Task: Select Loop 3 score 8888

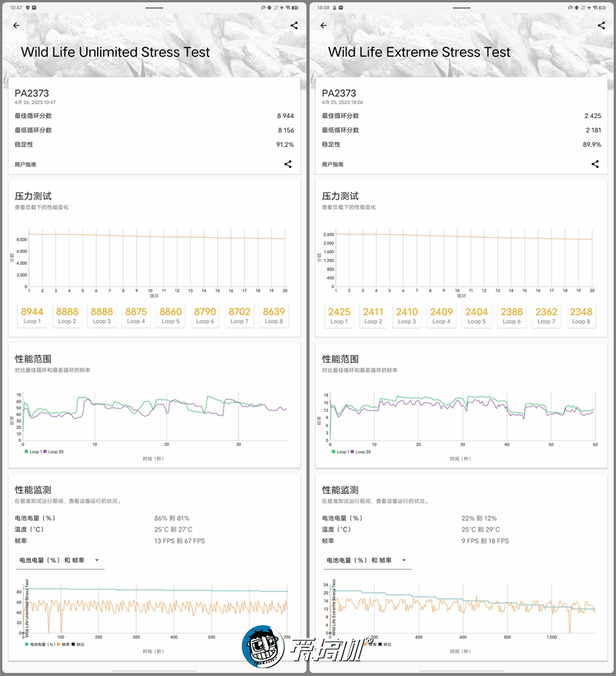Action: 102,315
